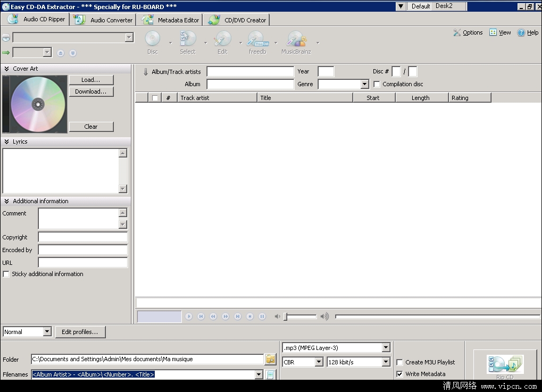Click the Edit profiles... button

pos(80,332)
